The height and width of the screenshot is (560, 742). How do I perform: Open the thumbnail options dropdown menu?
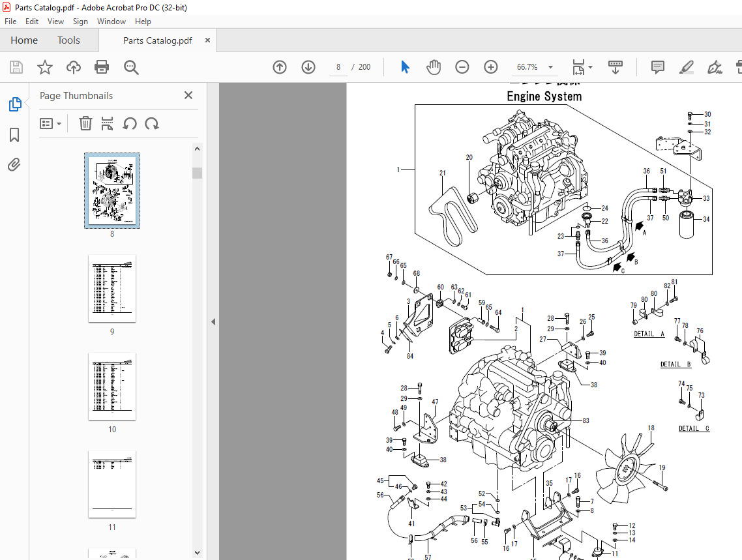tap(51, 123)
